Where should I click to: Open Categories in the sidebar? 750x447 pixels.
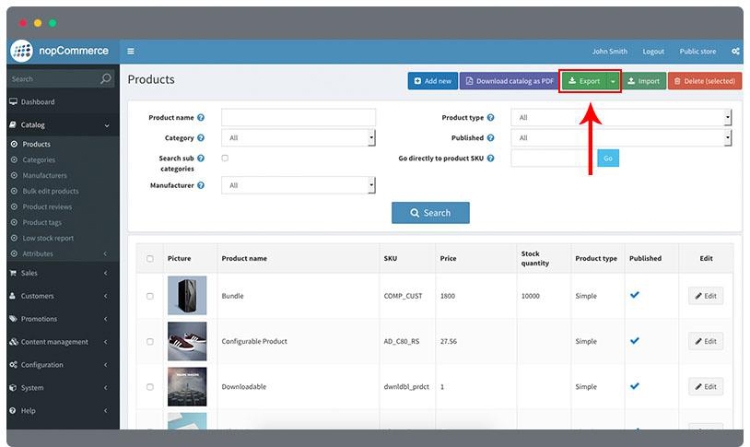[x=39, y=160]
